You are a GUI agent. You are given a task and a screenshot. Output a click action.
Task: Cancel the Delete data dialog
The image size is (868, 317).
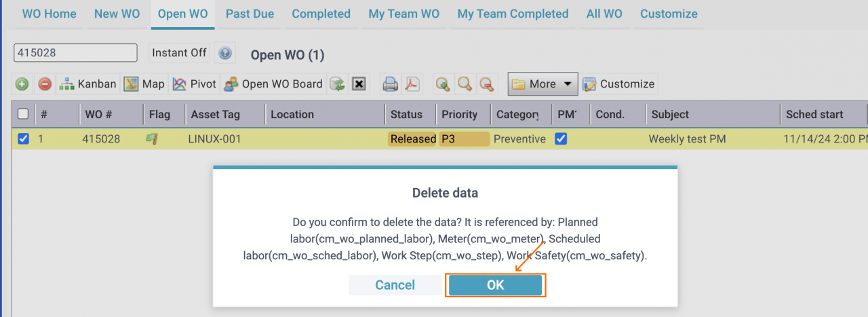395,285
